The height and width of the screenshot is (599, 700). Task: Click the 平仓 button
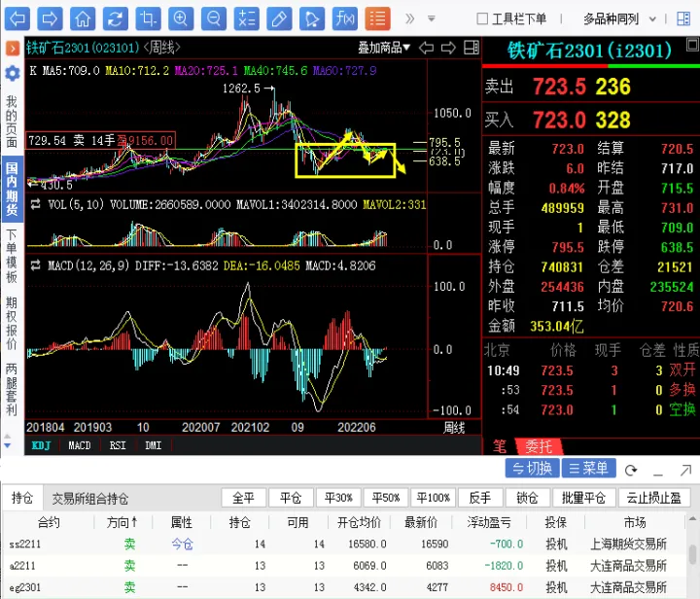291,498
